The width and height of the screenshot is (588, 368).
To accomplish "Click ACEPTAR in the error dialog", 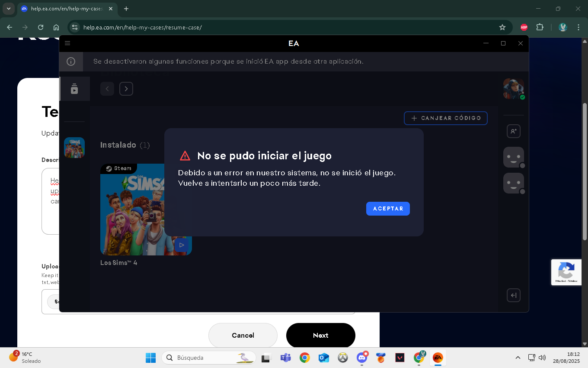I will 388,209.
